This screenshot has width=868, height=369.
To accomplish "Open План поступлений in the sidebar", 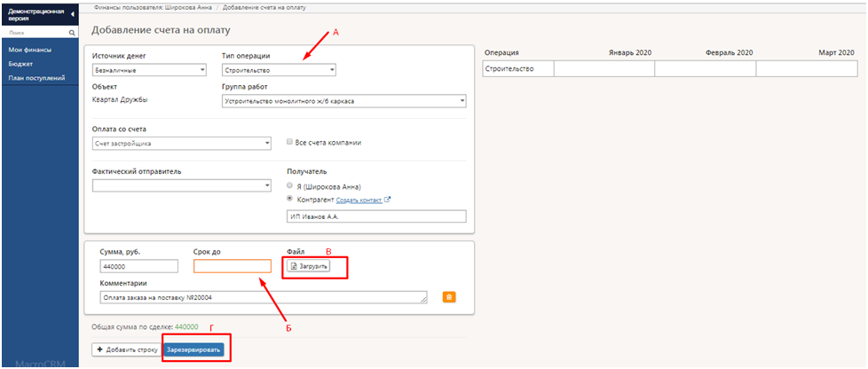I will (x=36, y=78).
